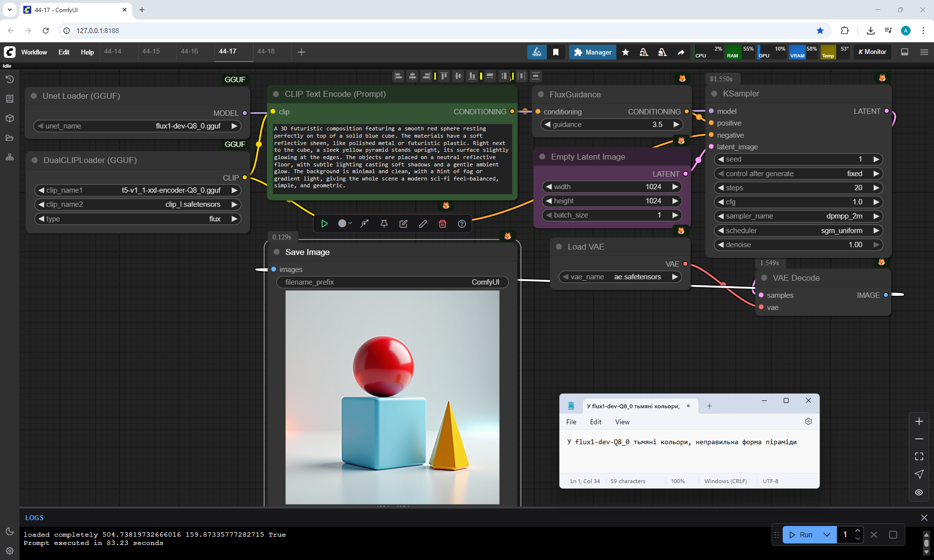
Task: Open the sampler_name dpmpp_2m combo box
Action: click(x=798, y=216)
